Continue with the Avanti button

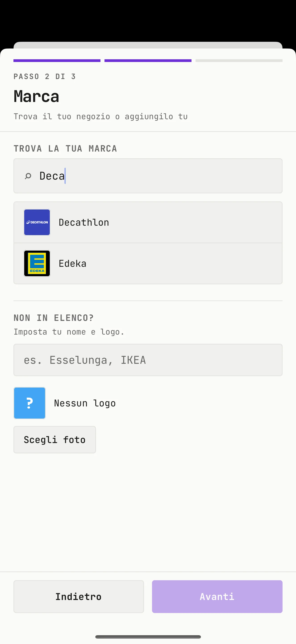click(217, 596)
